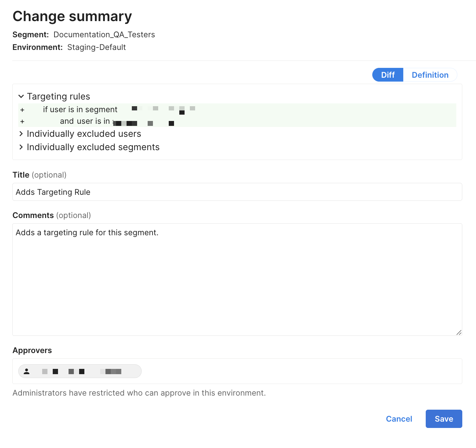Cancel the change summary
The width and height of the screenshot is (476, 448).
pyautogui.click(x=399, y=419)
